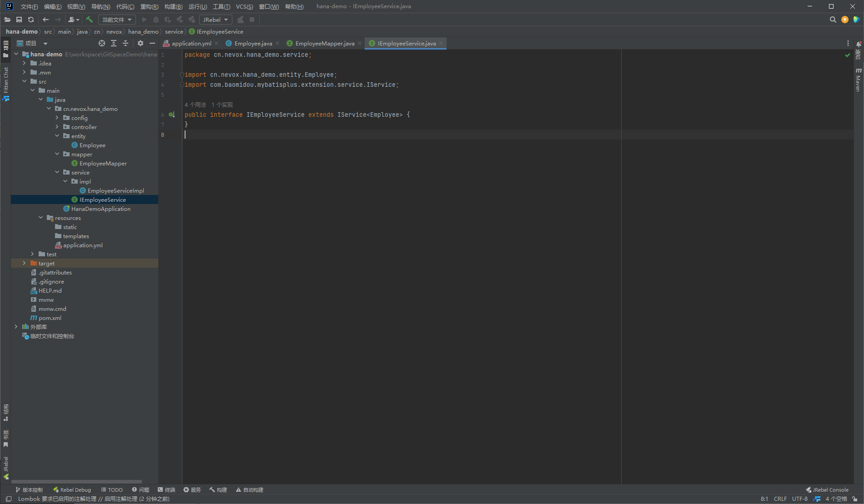Click the 8:1 caret position indicator

tap(764, 499)
